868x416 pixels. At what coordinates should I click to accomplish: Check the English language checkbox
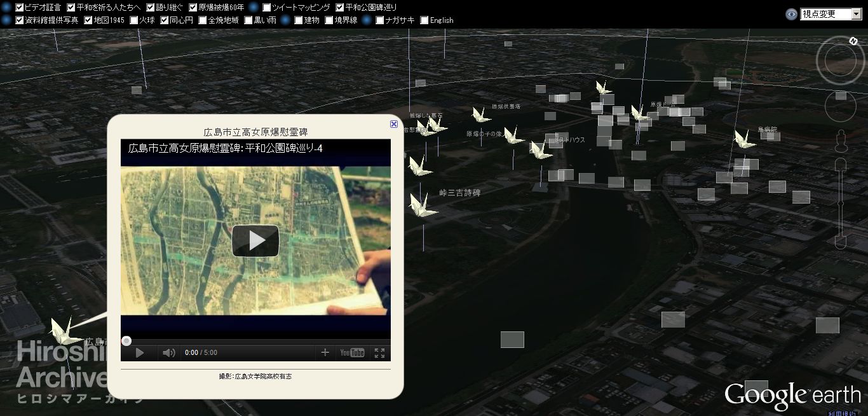[424, 20]
